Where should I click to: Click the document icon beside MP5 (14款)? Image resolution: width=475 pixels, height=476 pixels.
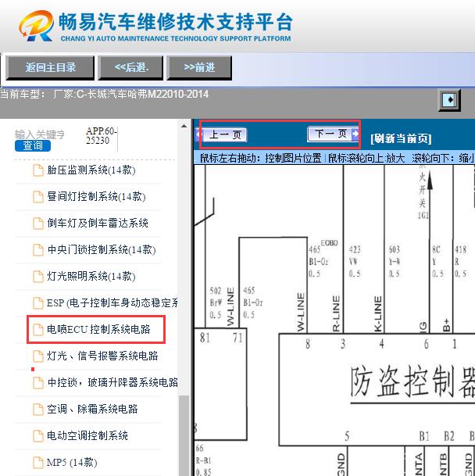38,463
